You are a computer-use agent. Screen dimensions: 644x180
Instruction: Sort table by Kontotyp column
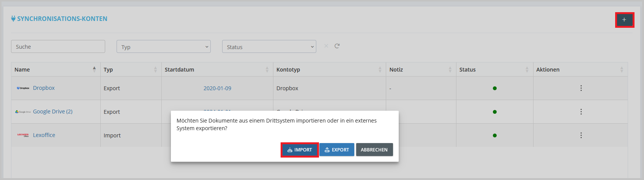(x=330, y=69)
